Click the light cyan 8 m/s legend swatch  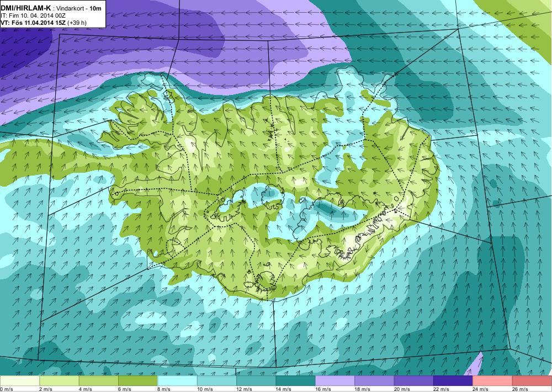177,381
